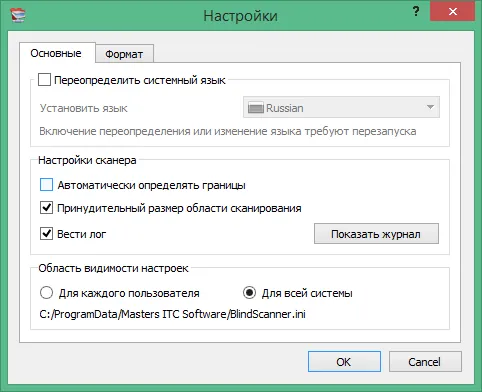Click the Настройки сканера group title
Screen dimensions: 482x392
pos(87,160)
